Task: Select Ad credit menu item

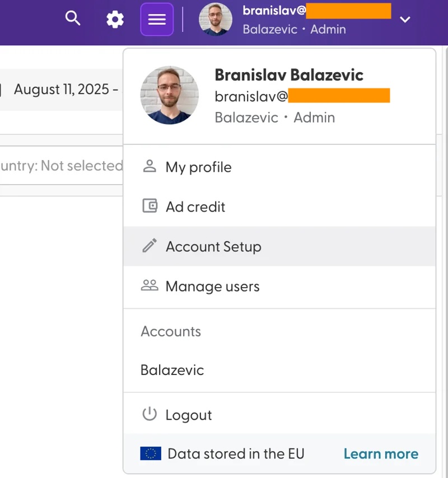Action: click(279, 207)
